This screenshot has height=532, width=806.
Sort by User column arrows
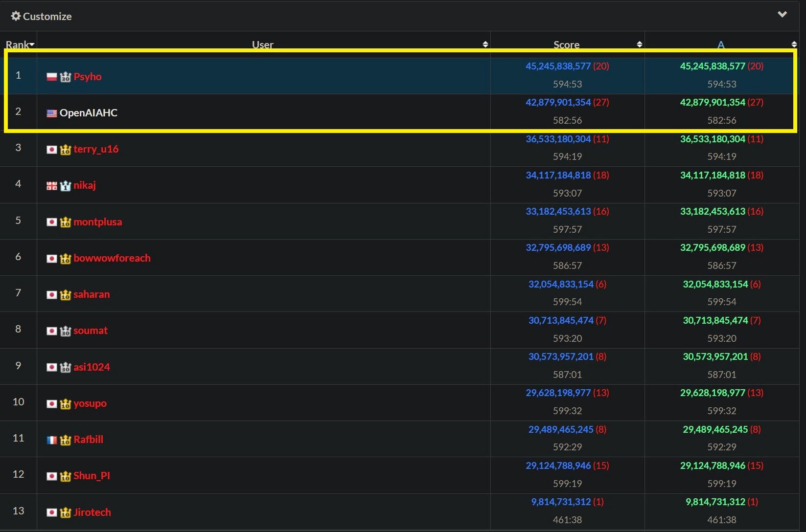click(485, 44)
